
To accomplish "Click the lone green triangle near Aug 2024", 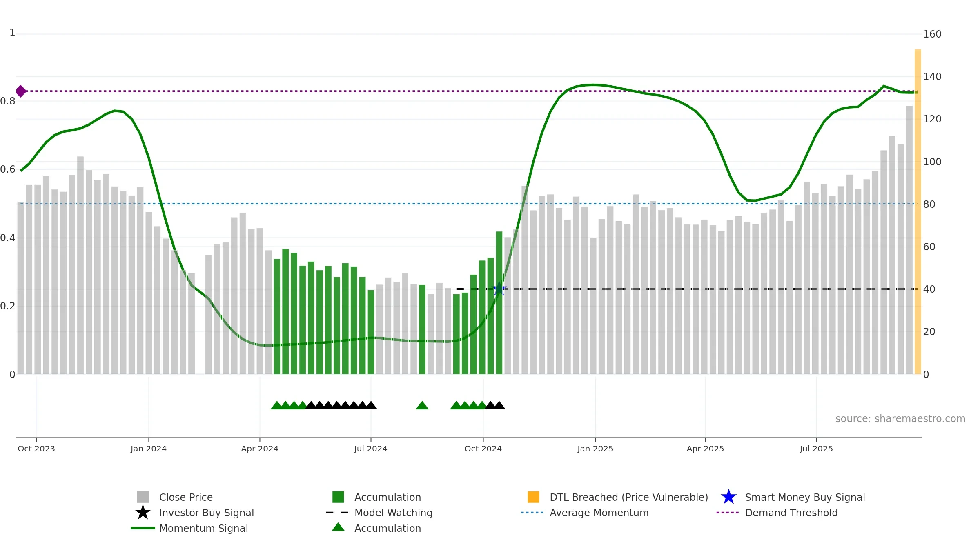I will pyautogui.click(x=422, y=405).
